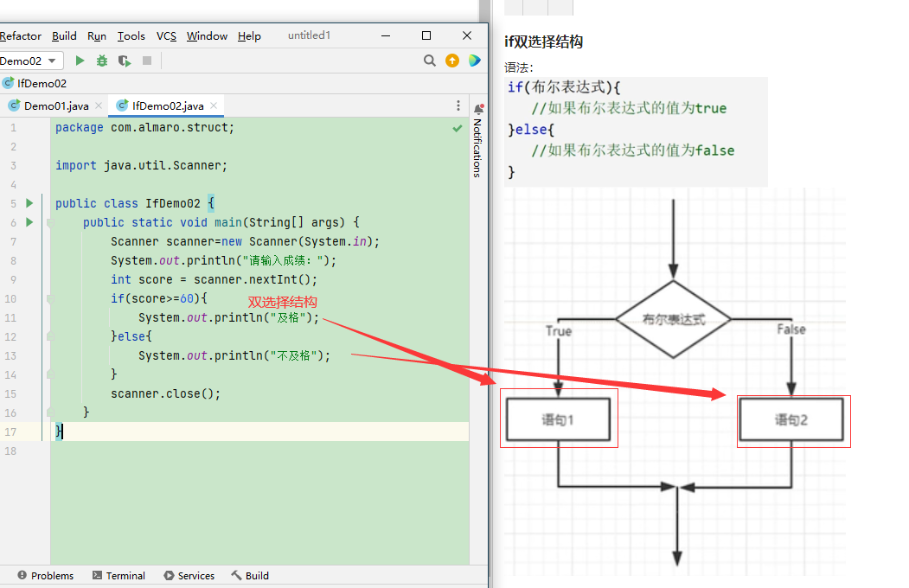Maximize the IDE window
Screen dimensions: 909x588
tap(426, 36)
